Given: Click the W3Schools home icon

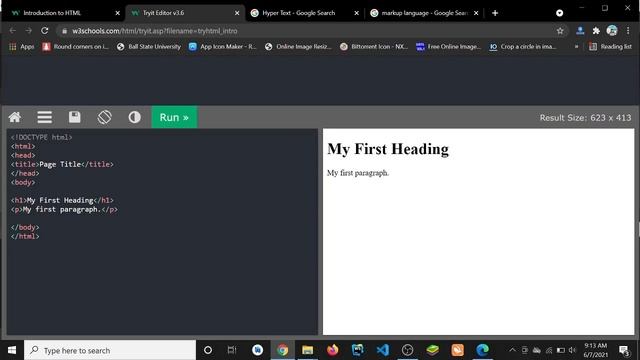Looking at the screenshot, I should click(15, 118).
